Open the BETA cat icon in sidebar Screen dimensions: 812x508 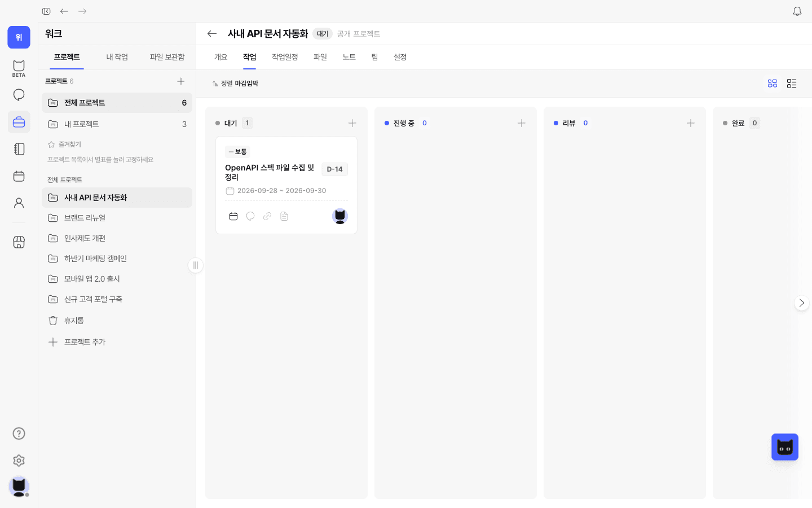click(19, 68)
